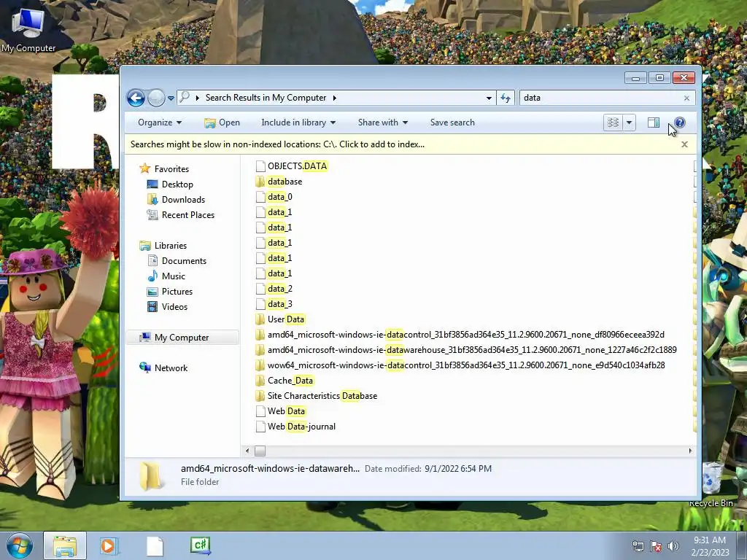This screenshot has width=747, height=560.
Task: Click the My Computer desktop icon
Action: 28,29
